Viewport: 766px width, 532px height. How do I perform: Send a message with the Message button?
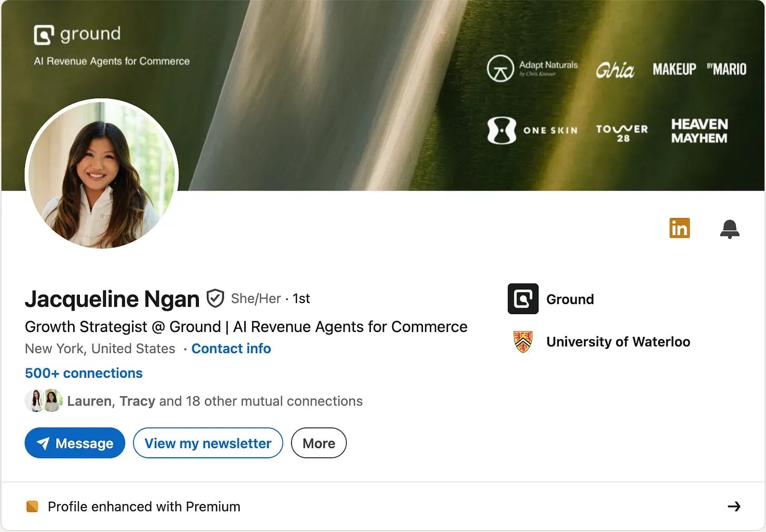pos(75,443)
